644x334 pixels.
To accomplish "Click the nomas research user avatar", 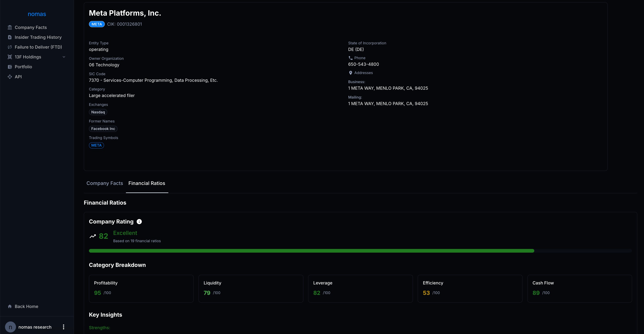I will pos(11,327).
